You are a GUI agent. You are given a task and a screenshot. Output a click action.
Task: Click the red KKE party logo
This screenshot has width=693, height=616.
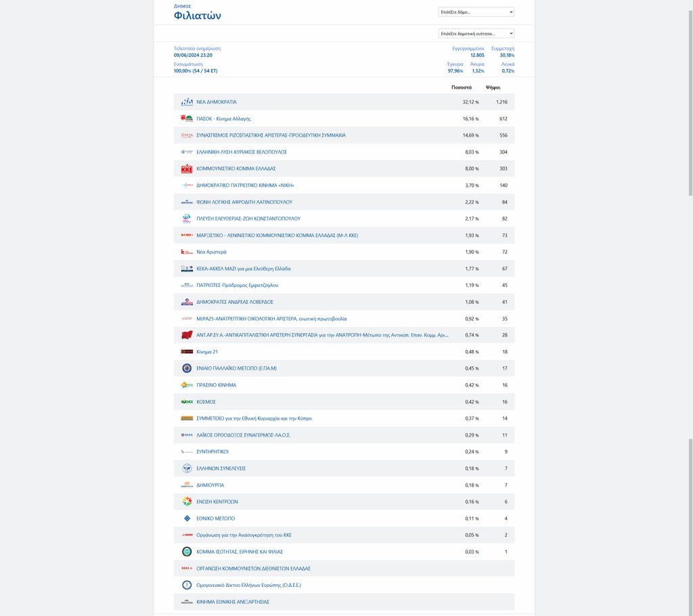(187, 169)
